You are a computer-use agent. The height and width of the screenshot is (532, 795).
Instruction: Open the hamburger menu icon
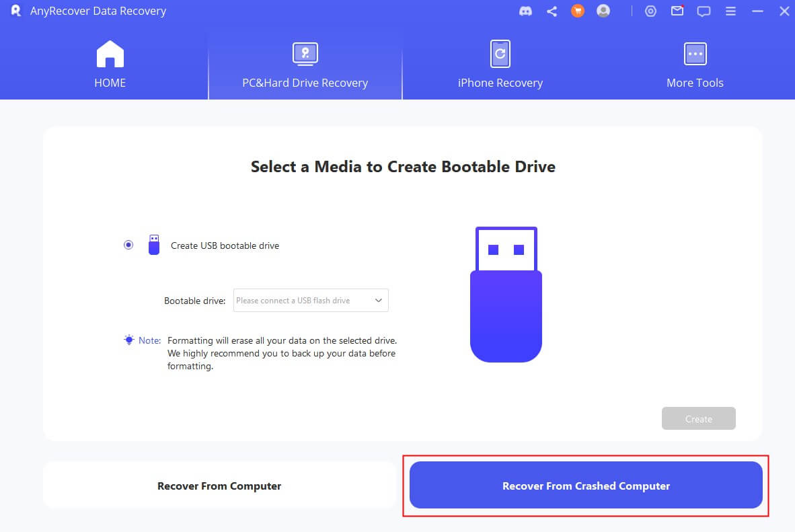[x=730, y=11]
